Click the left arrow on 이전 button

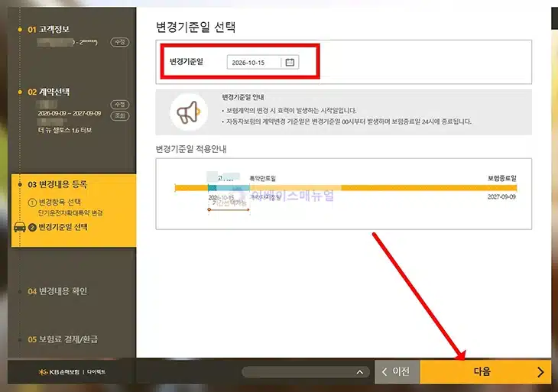[x=384, y=371]
